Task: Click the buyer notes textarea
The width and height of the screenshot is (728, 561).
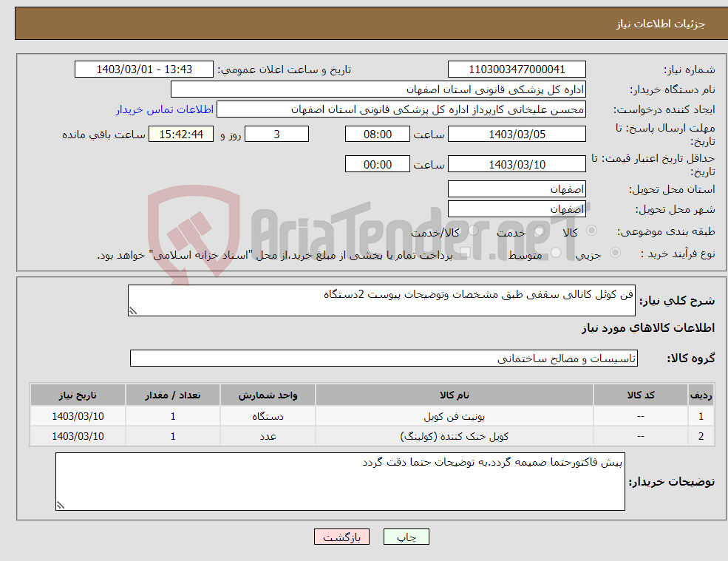Action: pos(340,482)
